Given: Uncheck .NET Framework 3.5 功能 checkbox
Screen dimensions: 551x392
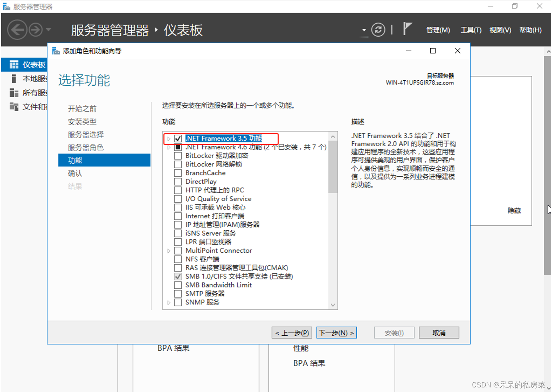Looking at the screenshot, I should 178,138.
